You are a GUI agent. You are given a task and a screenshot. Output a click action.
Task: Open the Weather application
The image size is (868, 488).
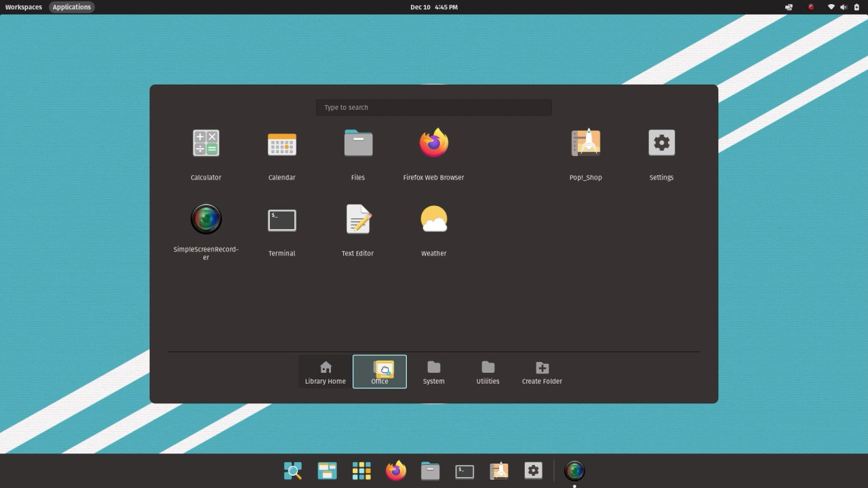coord(433,220)
